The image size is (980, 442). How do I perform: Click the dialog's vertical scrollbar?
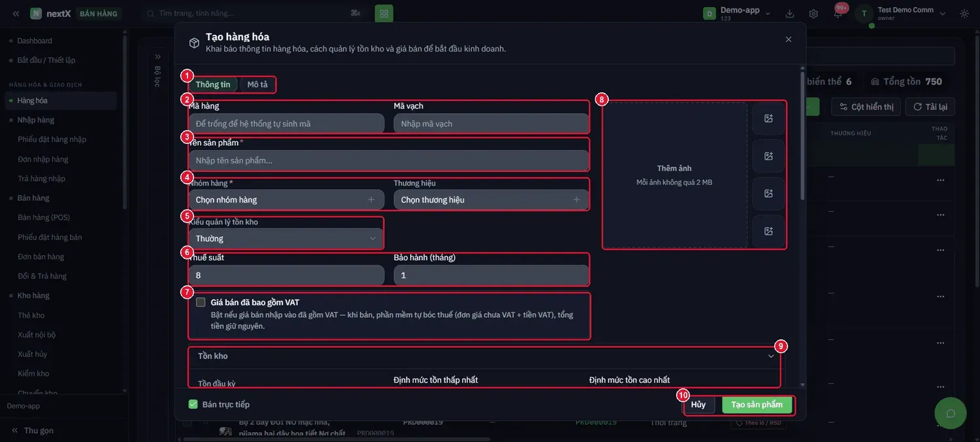[x=803, y=135]
